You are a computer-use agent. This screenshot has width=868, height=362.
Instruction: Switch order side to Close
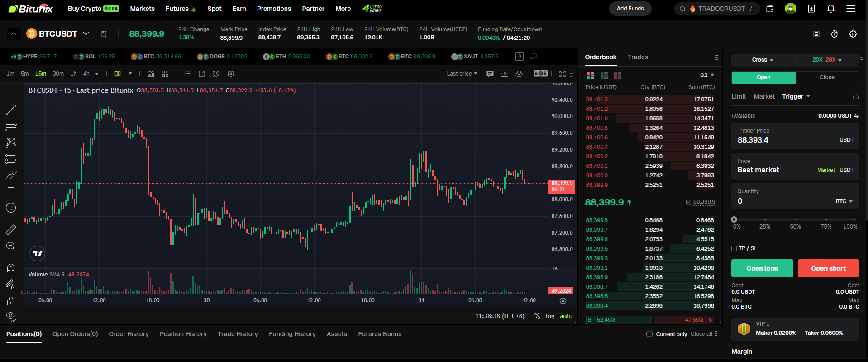click(x=827, y=77)
